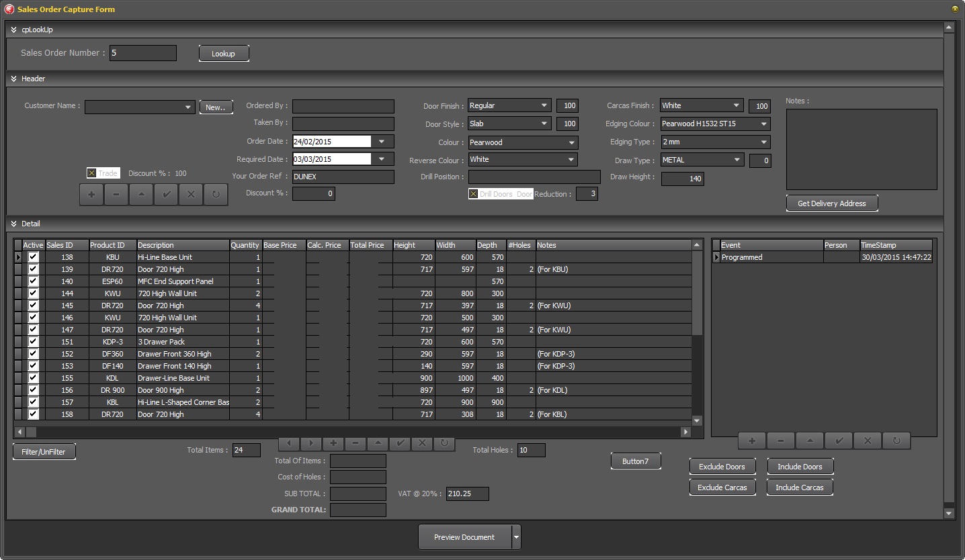
Task: Go to next record in detail grid navigator
Action: 311,443
